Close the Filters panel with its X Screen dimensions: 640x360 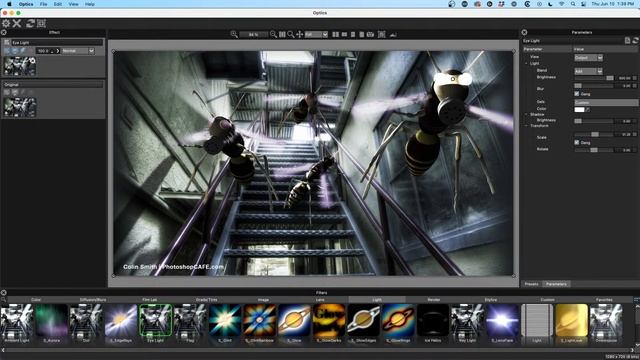pos(4,293)
